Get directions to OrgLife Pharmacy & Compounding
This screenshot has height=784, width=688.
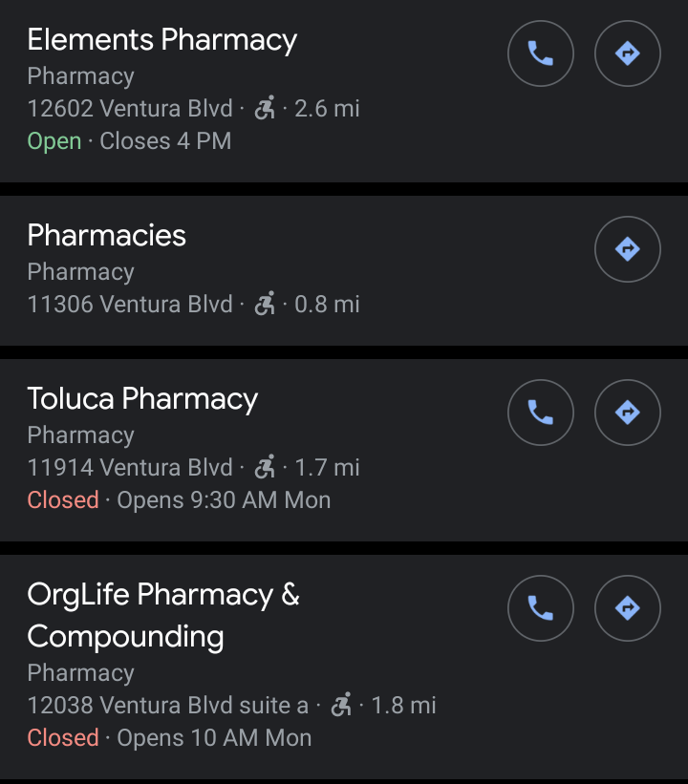click(x=627, y=608)
